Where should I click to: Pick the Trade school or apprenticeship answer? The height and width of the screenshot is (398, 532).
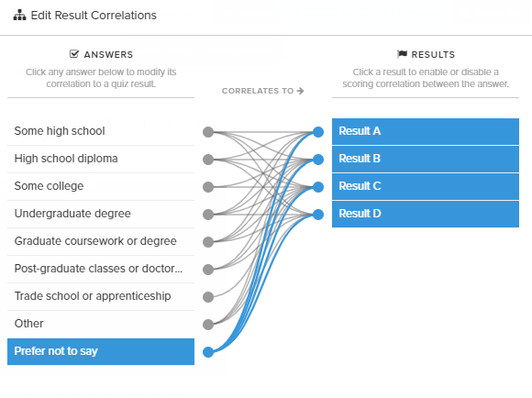101,296
